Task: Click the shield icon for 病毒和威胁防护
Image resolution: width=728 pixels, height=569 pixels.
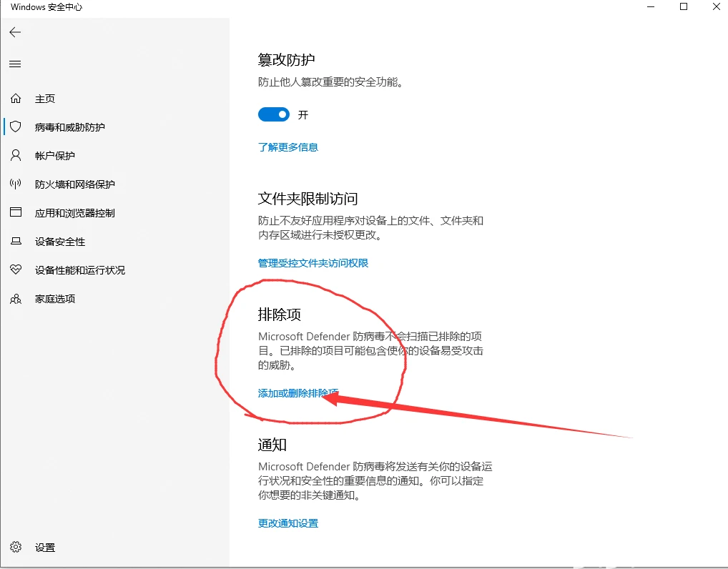Action: [x=16, y=127]
